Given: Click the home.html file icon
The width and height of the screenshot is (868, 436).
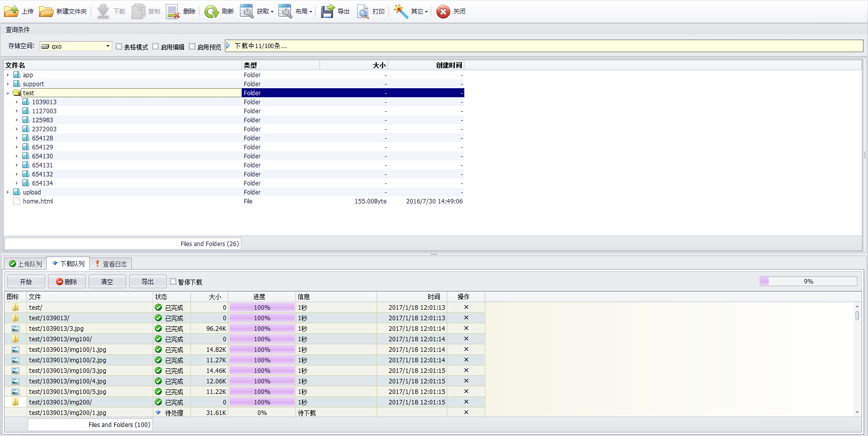Looking at the screenshot, I should (17, 201).
